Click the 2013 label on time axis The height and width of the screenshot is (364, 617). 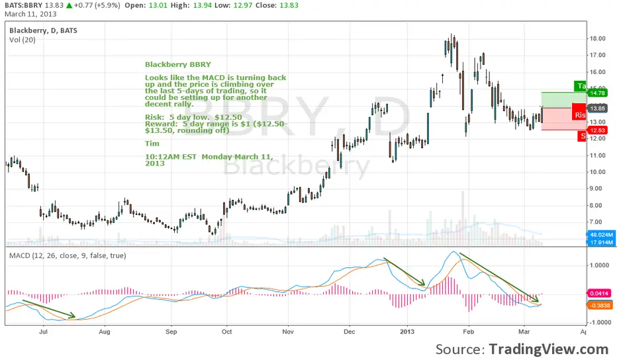point(407,332)
